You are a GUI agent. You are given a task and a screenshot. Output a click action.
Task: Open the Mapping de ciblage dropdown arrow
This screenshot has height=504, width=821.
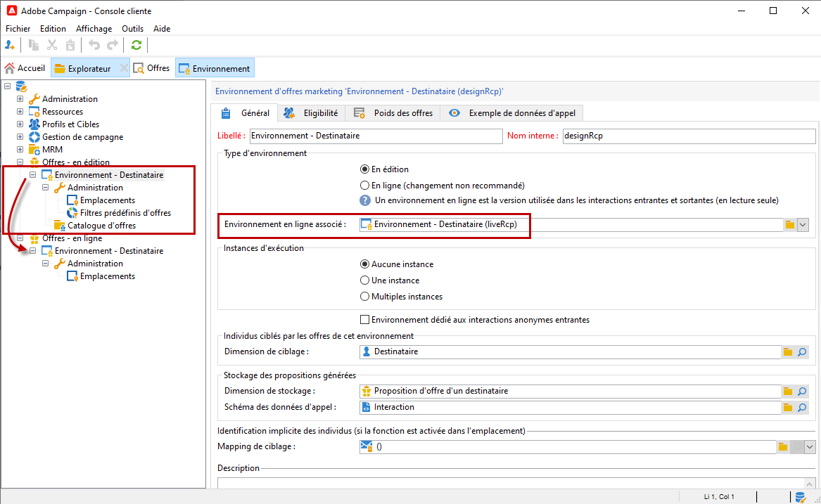810,447
